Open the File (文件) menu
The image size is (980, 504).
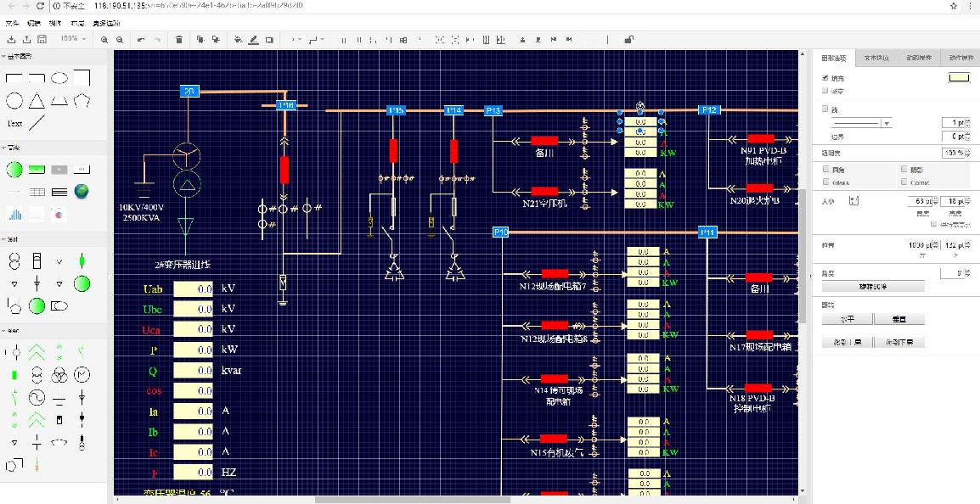[12, 23]
